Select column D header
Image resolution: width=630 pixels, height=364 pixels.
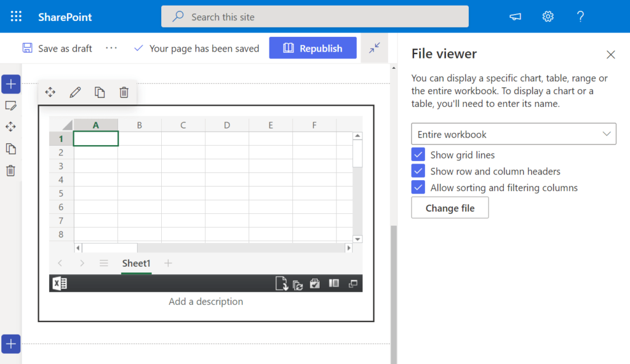coord(227,125)
